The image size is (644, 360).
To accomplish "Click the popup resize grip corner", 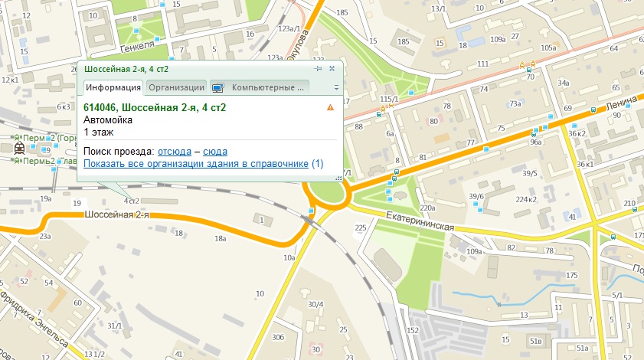I will (x=338, y=178).
